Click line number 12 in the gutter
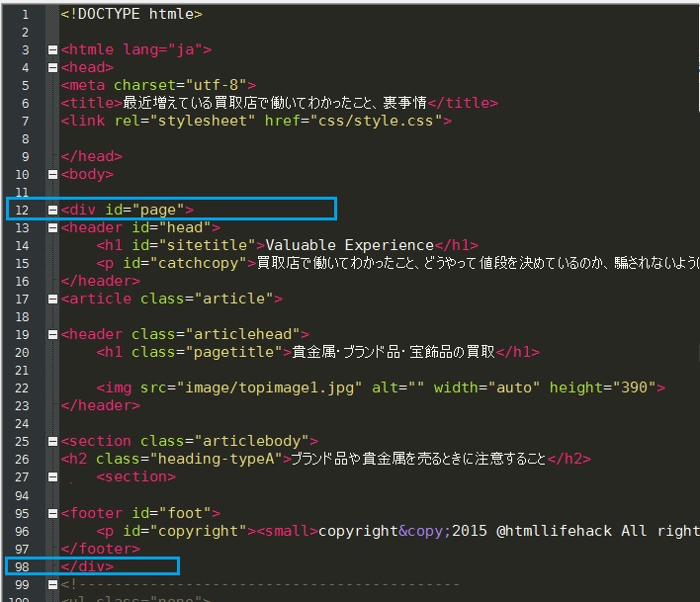 pyautogui.click(x=22, y=211)
